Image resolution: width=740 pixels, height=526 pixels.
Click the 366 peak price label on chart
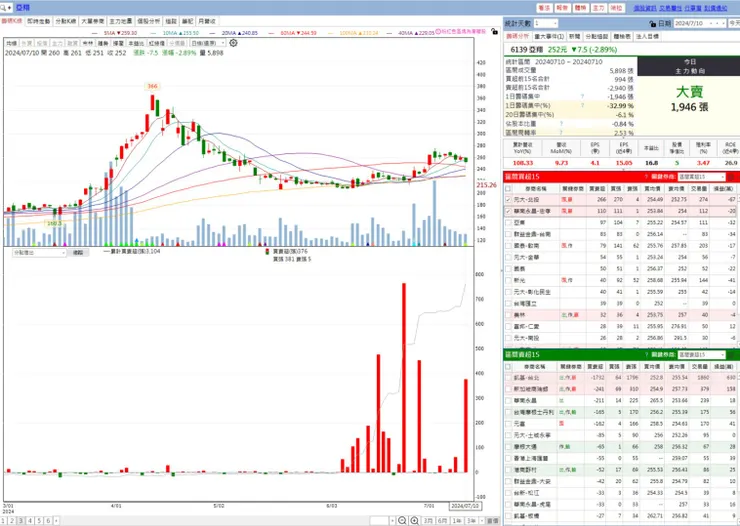pyautogui.click(x=152, y=86)
